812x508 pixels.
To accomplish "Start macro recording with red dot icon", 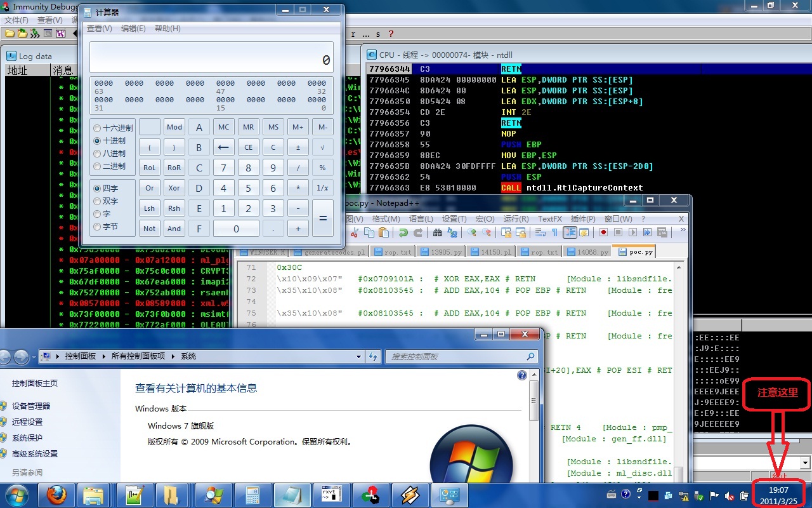I will 603,232.
